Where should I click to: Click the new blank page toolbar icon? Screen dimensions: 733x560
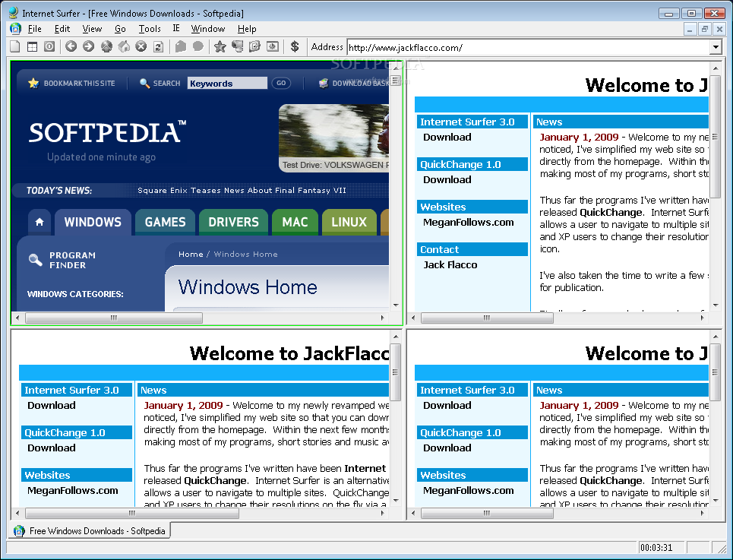click(15, 46)
